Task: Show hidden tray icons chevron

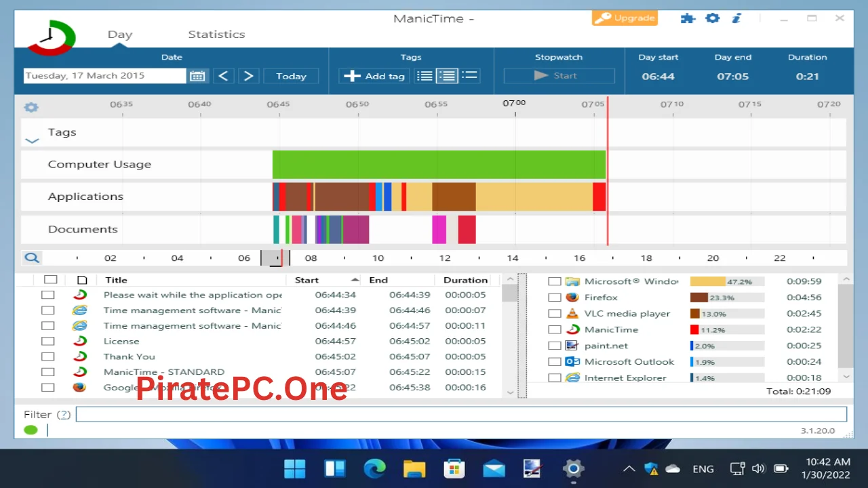Action: (629, 468)
